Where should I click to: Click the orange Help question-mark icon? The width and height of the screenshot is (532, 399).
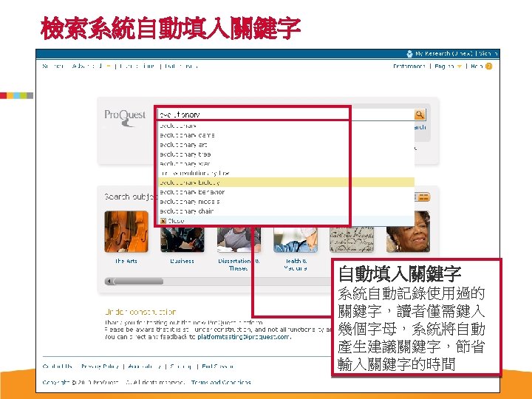488,66
